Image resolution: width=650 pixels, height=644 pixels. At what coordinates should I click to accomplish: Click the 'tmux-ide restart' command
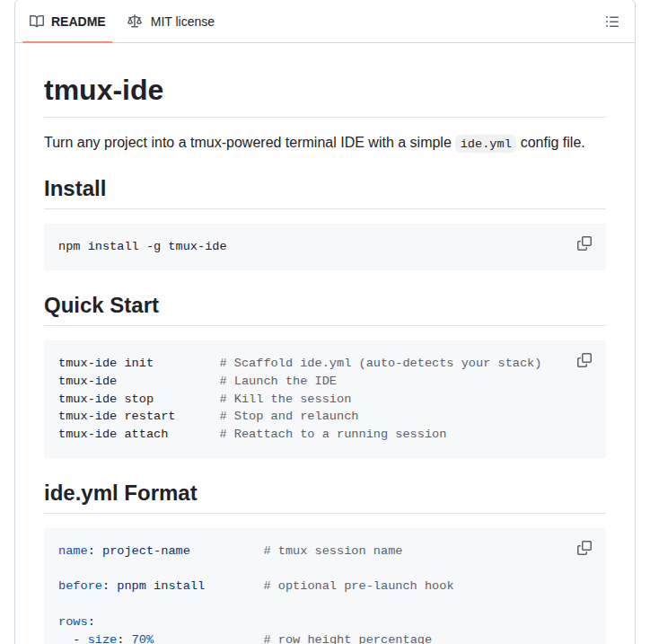(x=117, y=416)
